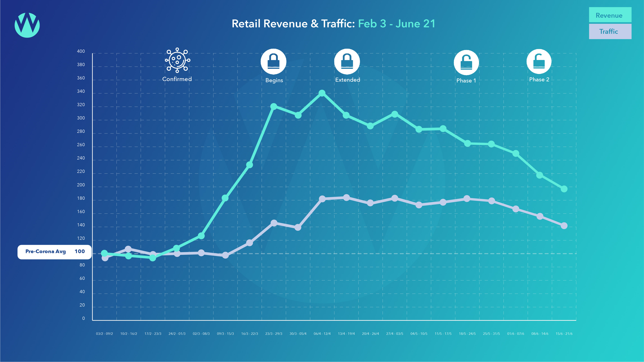Click the traffic point for 23/3 - 29/3
The height and width of the screenshot is (362, 644).
point(274,223)
